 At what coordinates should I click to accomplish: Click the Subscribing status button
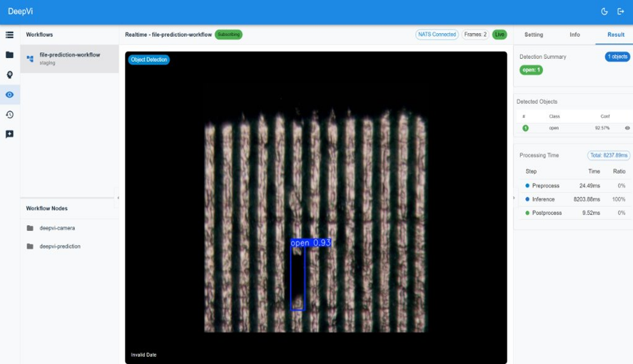(228, 34)
